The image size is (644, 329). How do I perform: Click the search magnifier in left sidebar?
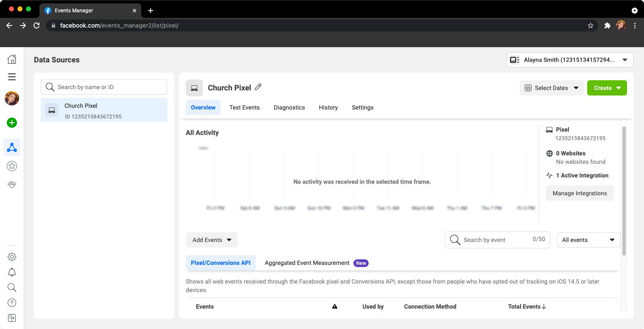coord(12,287)
